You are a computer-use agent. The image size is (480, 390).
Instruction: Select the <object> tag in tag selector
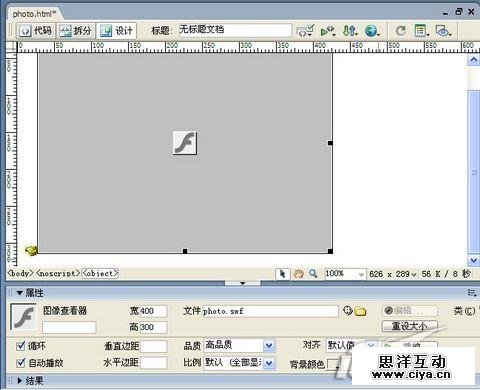100,273
